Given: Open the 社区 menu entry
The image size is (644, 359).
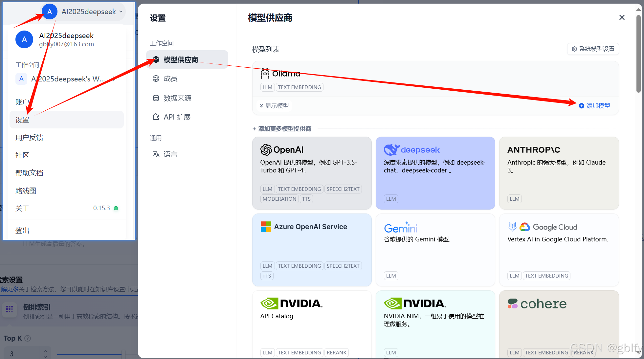Looking at the screenshot, I should pos(67,155).
